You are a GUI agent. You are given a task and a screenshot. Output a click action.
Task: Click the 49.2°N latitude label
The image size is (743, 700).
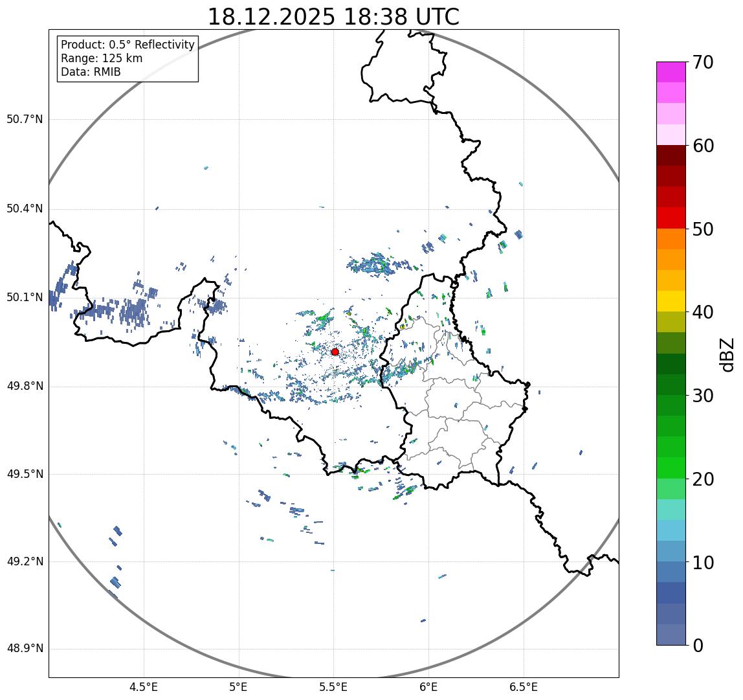pos(25,561)
